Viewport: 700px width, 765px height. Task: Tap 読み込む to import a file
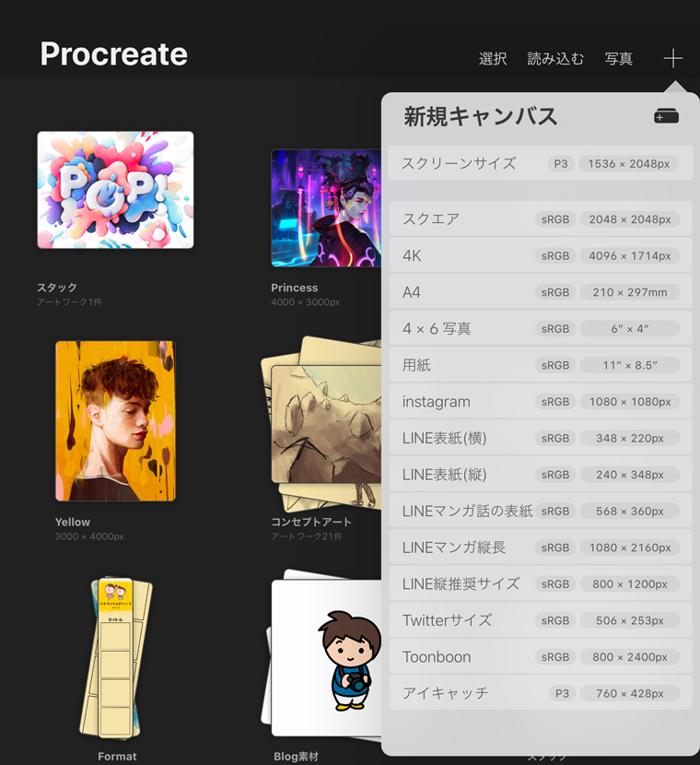point(555,59)
